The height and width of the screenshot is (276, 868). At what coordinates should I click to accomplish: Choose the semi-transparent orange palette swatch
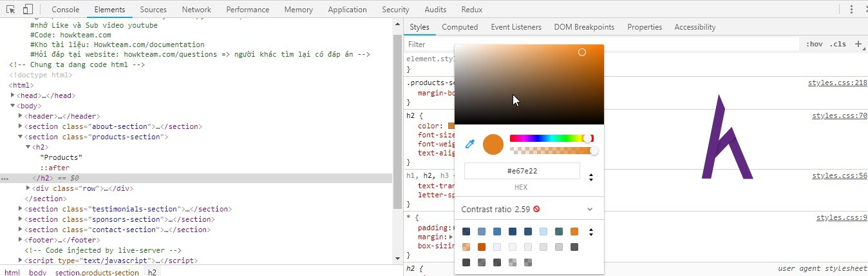click(x=466, y=247)
